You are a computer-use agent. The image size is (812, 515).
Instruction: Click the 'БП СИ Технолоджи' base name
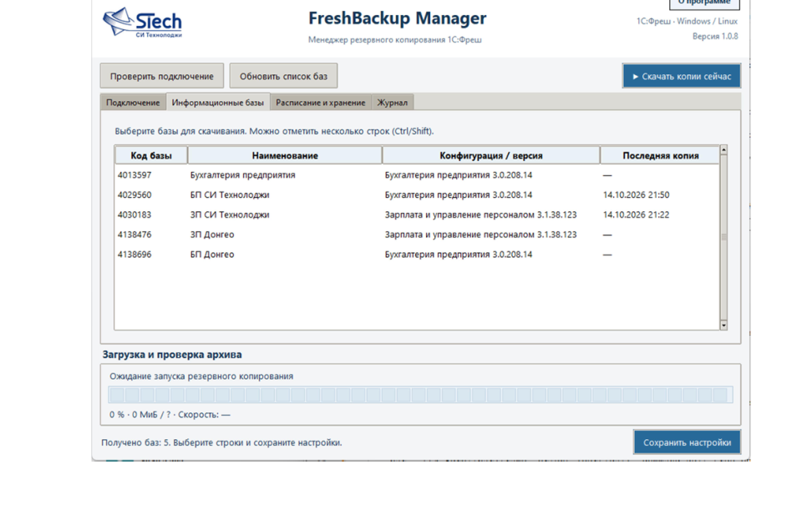pyautogui.click(x=230, y=194)
